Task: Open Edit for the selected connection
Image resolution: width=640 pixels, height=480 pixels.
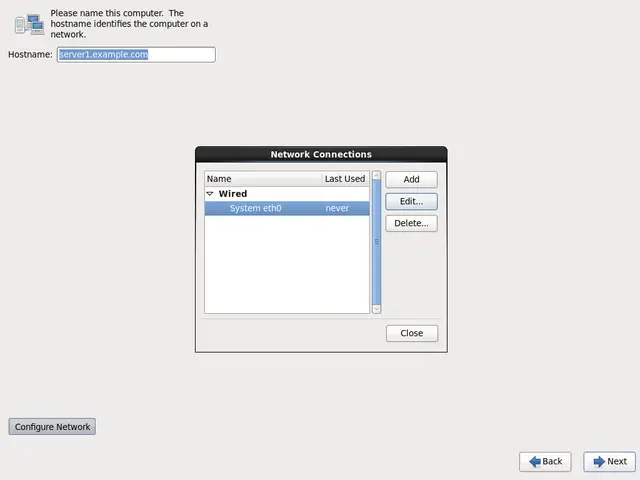Action: (411, 201)
